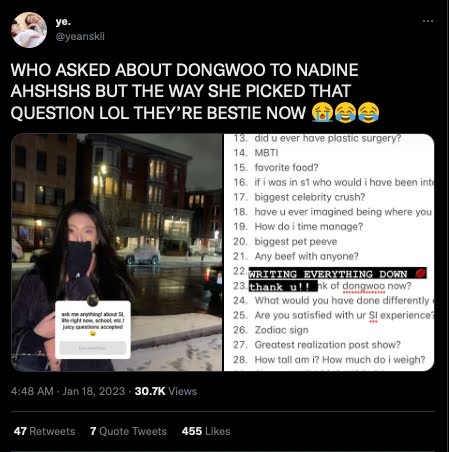Click the thank u!! black caption text
Viewport: 449px width, 452px height.
pos(279,287)
